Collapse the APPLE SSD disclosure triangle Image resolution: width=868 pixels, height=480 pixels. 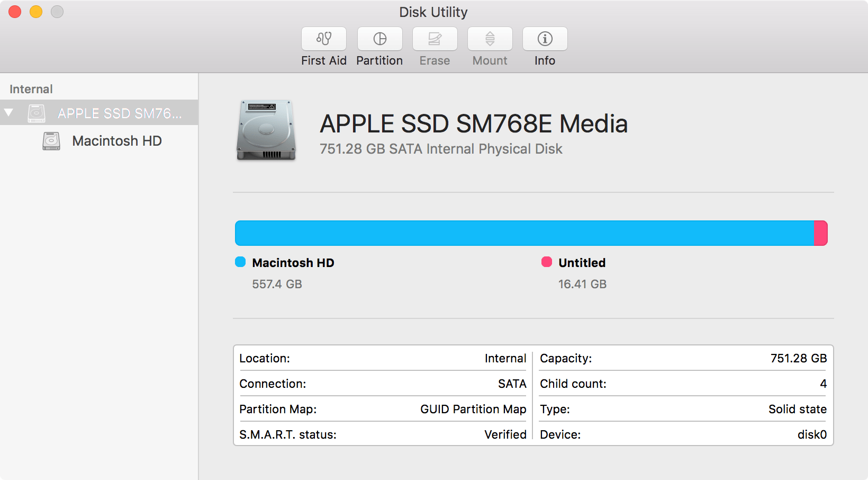point(8,112)
